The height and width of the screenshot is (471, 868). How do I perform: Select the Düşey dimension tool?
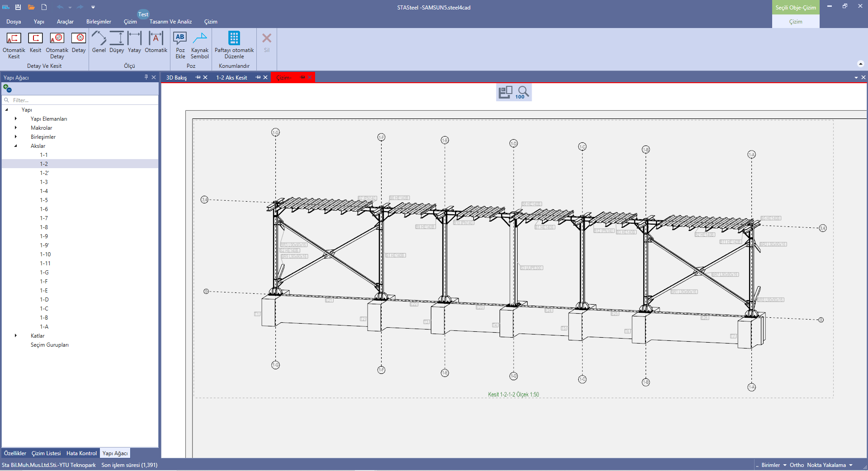coord(117,38)
